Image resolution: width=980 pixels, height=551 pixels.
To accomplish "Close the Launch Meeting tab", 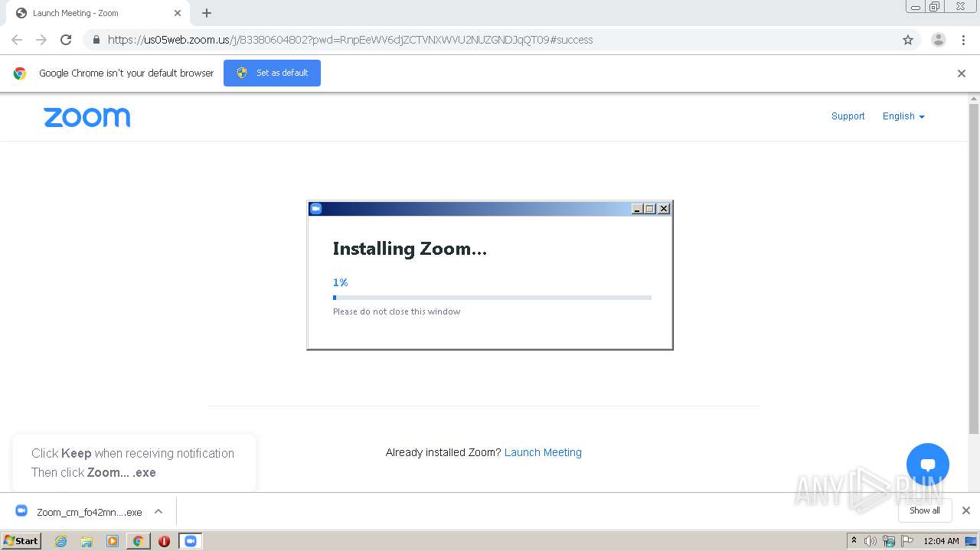I will point(178,13).
